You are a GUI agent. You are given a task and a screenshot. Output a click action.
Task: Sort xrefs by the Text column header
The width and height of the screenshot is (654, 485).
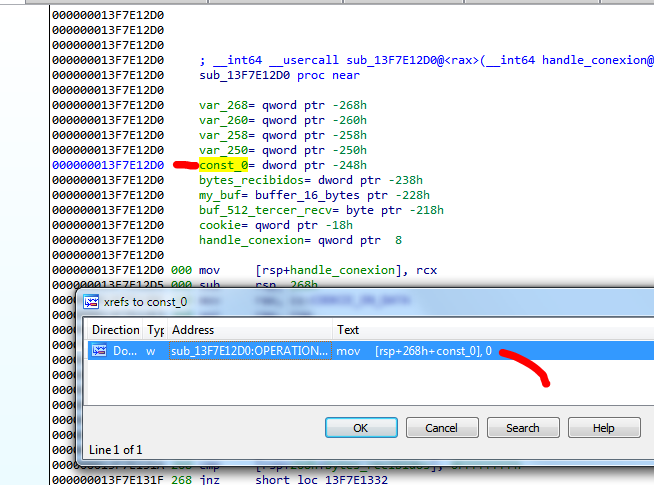[x=348, y=329]
